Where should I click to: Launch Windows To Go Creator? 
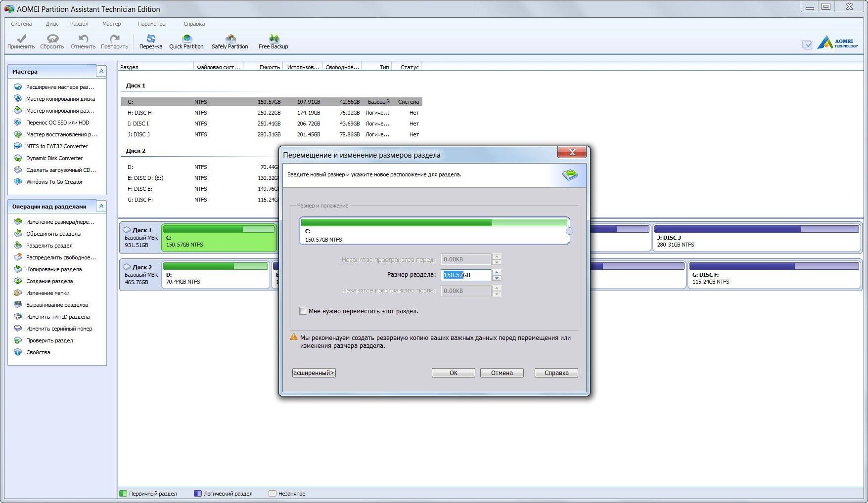(48, 182)
